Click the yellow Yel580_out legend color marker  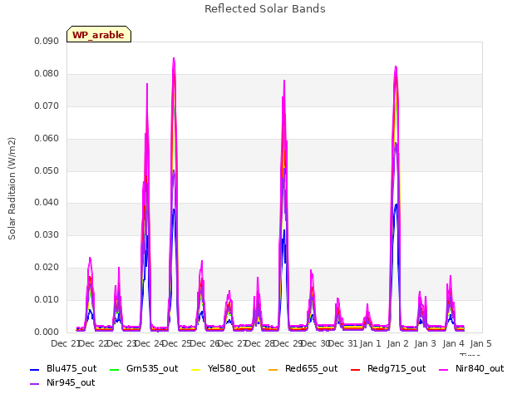point(196,369)
